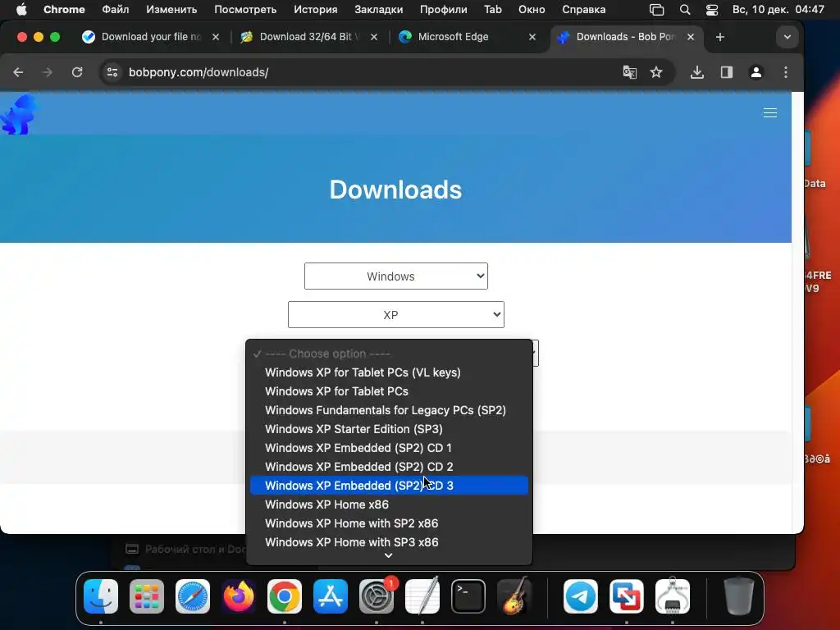840x630 pixels.
Task: Click the date and time in menu bar
Action: pos(778,10)
